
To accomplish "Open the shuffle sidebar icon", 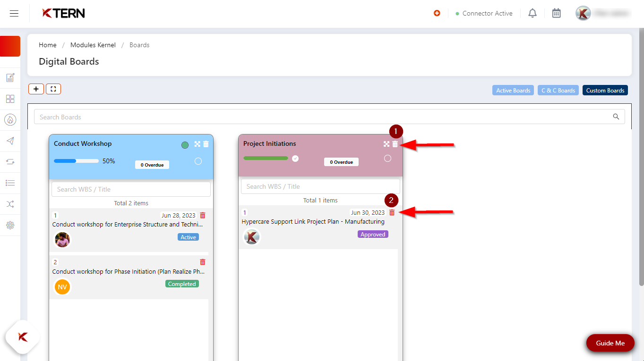I will [10, 204].
